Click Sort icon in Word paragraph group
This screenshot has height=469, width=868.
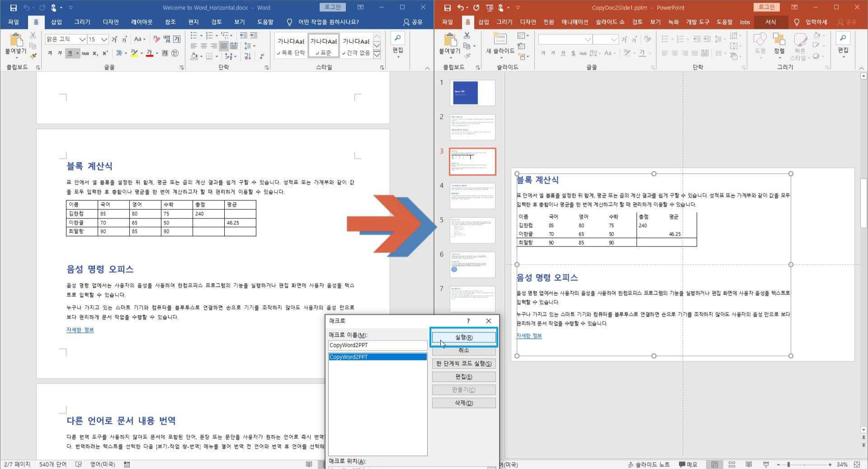pyautogui.click(x=248, y=56)
